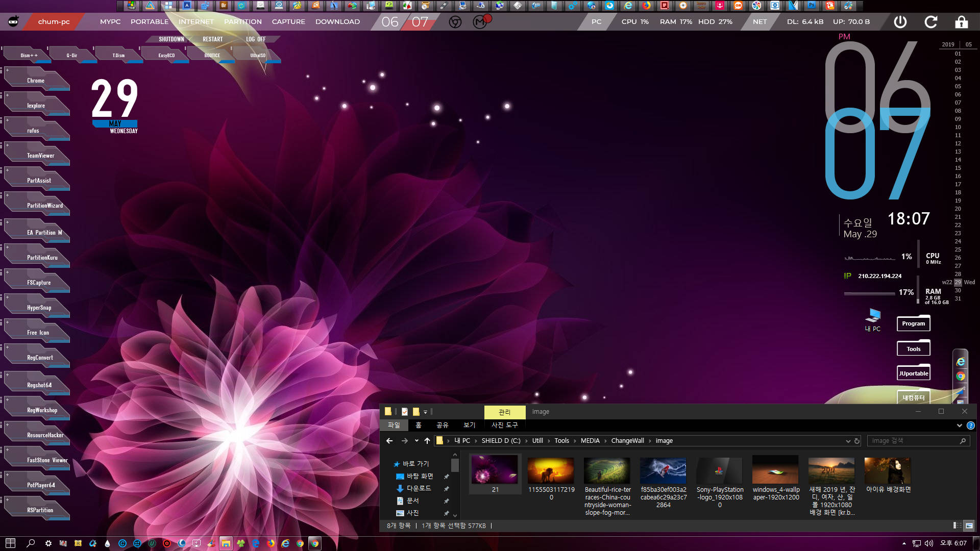
Task: Open address bar history dropdown
Action: point(848,441)
